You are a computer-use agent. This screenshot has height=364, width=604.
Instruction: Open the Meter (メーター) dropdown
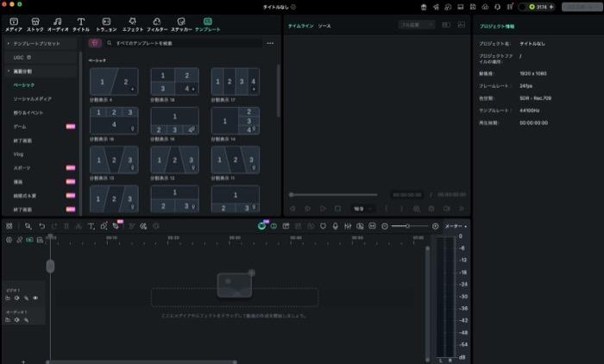pyautogui.click(x=456, y=226)
